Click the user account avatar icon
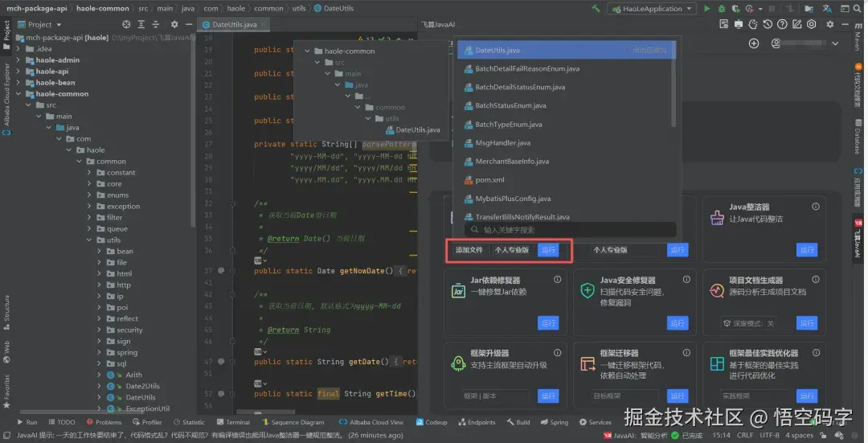The image size is (868, 443). [776, 43]
